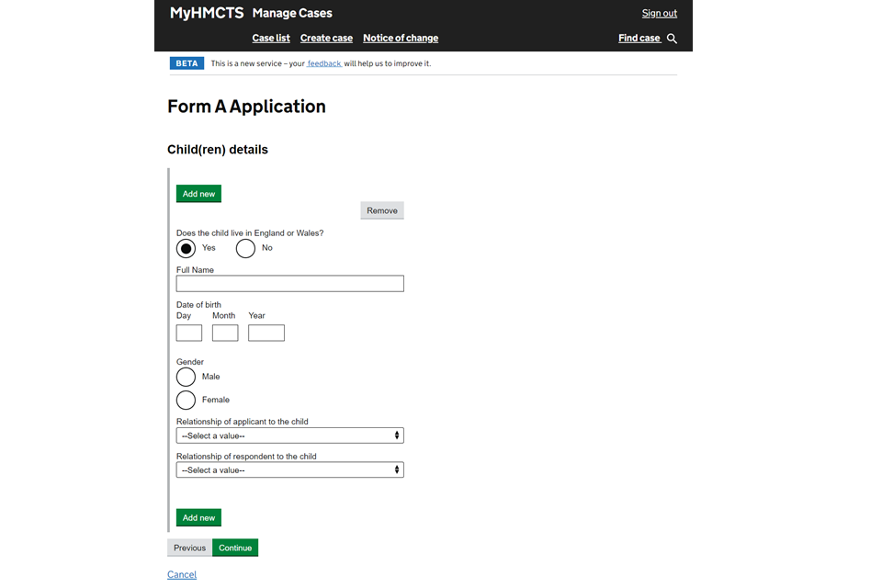
Task: Remove this child entry
Action: pyautogui.click(x=382, y=210)
